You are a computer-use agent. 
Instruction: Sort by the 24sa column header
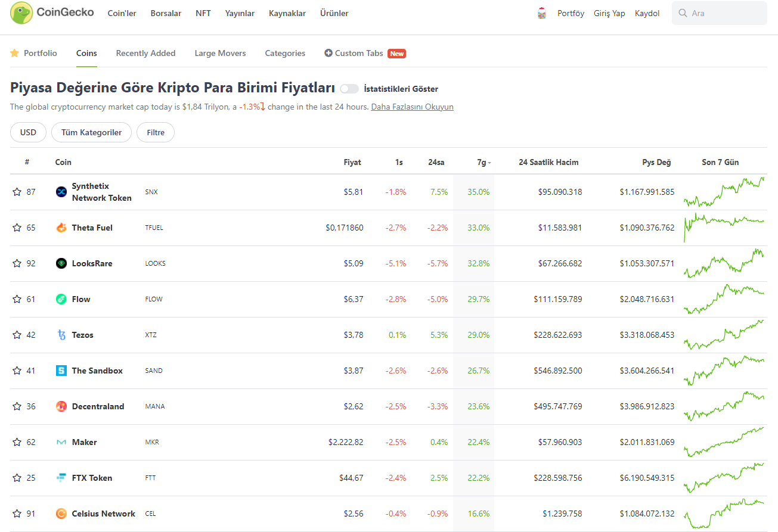tap(436, 162)
